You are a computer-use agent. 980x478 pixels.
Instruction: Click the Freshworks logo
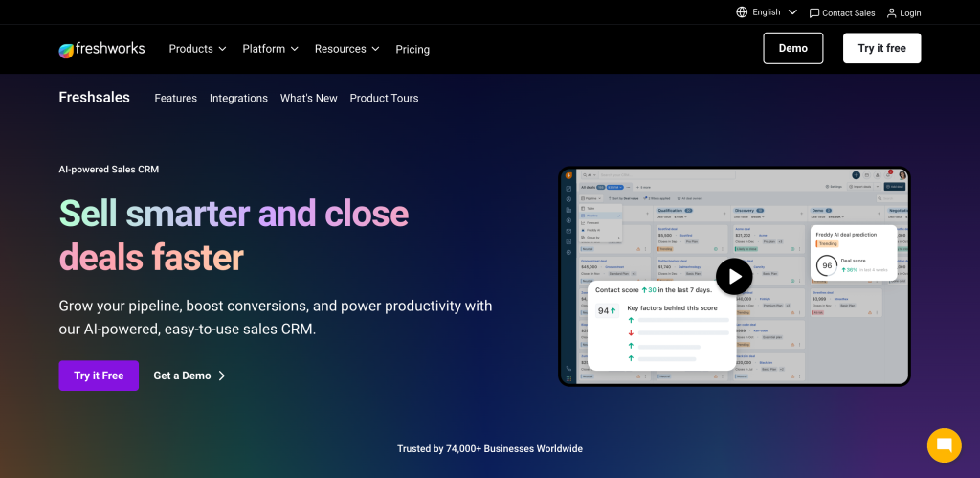101,50
